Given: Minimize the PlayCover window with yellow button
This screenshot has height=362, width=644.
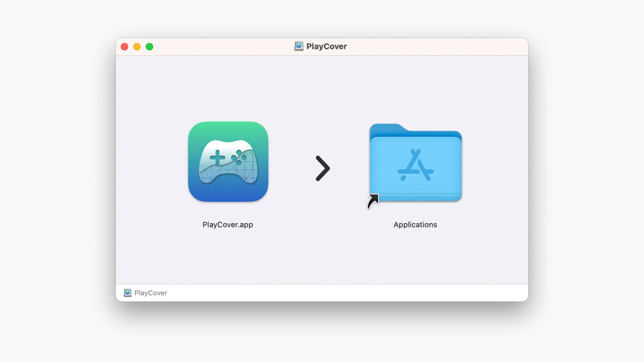Looking at the screenshot, I should coord(137,47).
